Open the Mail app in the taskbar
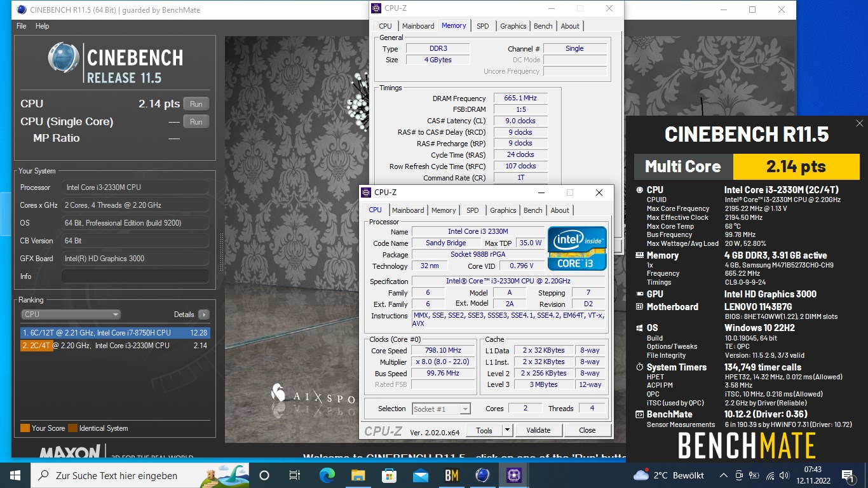 point(420,475)
